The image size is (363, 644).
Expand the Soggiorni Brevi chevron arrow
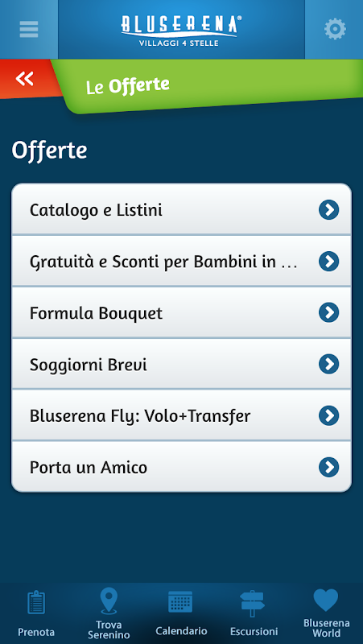click(329, 365)
